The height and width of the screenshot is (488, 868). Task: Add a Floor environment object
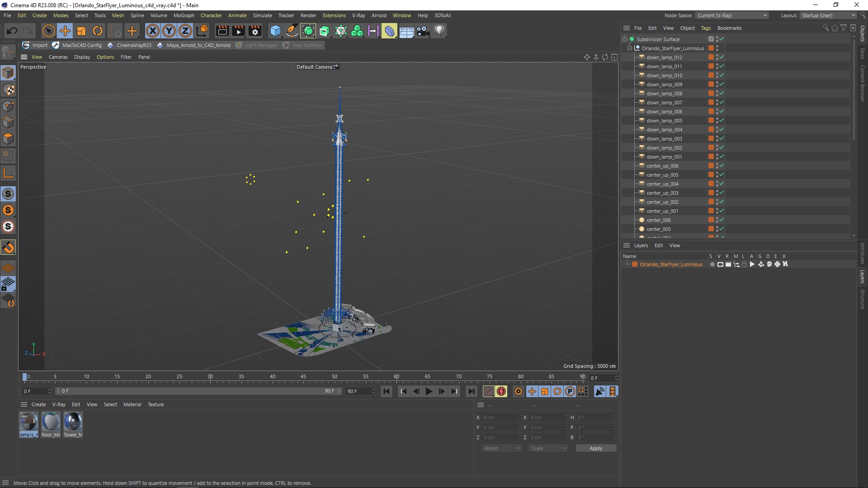406,31
